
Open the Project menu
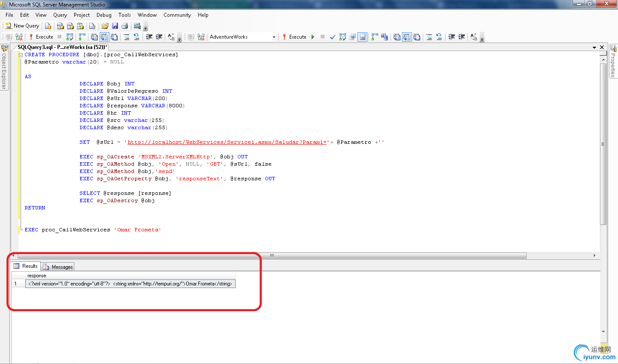click(x=82, y=15)
